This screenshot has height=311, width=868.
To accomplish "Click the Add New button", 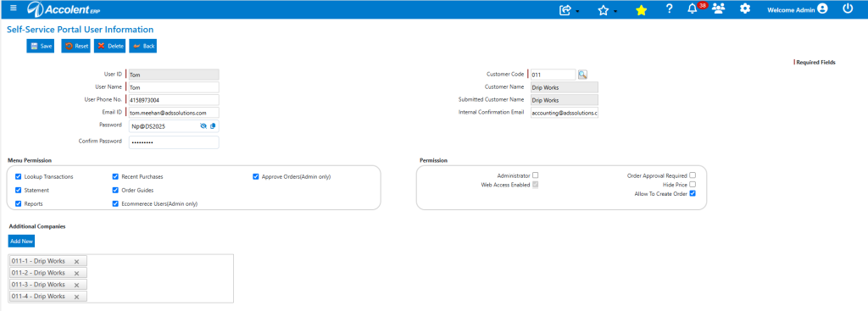I will (x=21, y=242).
